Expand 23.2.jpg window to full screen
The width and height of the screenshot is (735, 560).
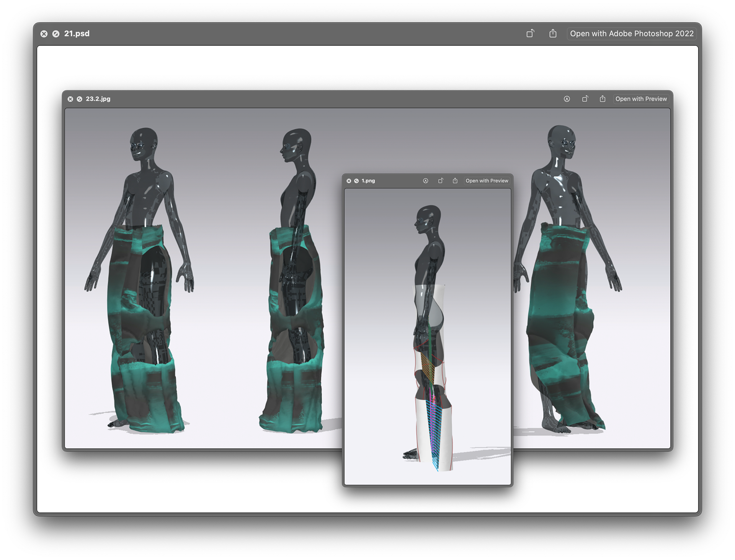(x=80, y=99)
